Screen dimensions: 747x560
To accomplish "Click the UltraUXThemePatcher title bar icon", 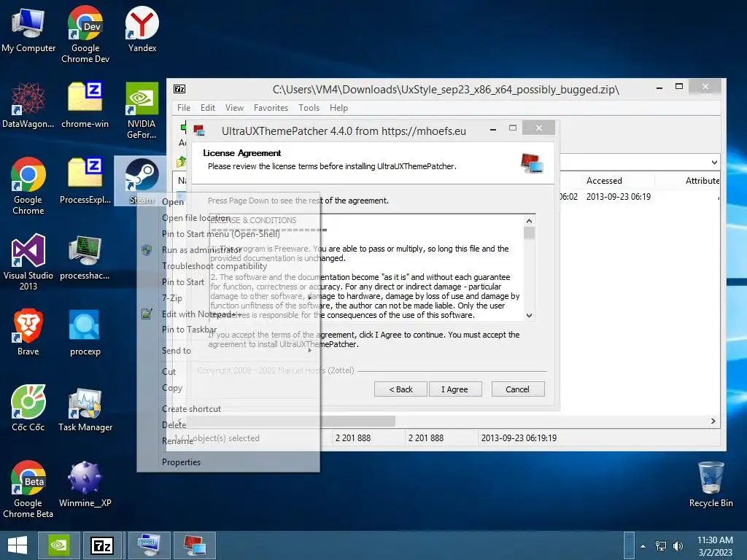I will click(x=199, y=131).
